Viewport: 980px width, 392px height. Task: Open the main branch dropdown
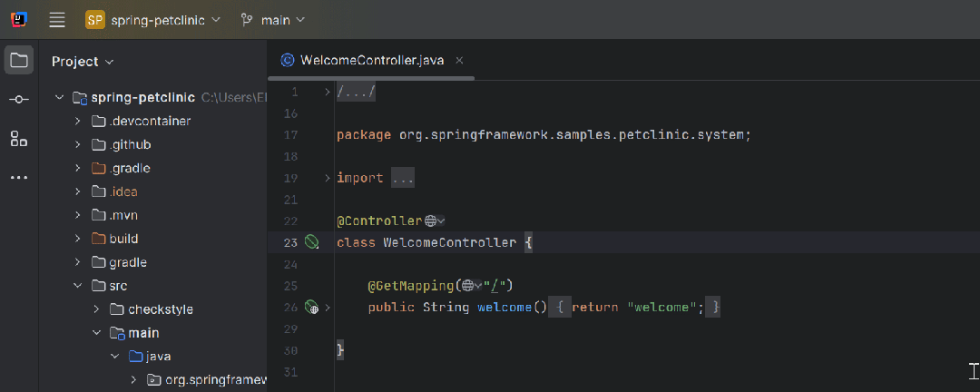[x=272, y=20]
